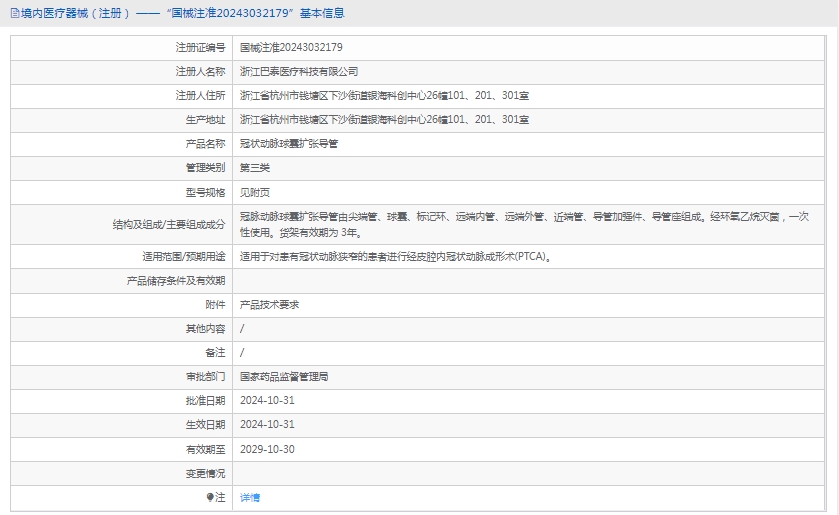Click the bulb icon beside 注

[x=210, y=497]
